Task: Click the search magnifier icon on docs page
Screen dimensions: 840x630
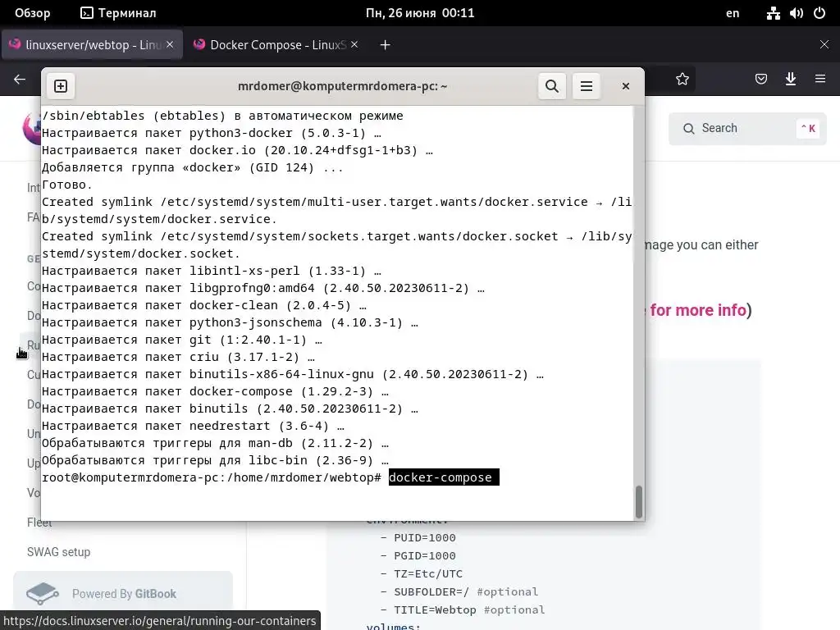Action: [x=688, y=129]
